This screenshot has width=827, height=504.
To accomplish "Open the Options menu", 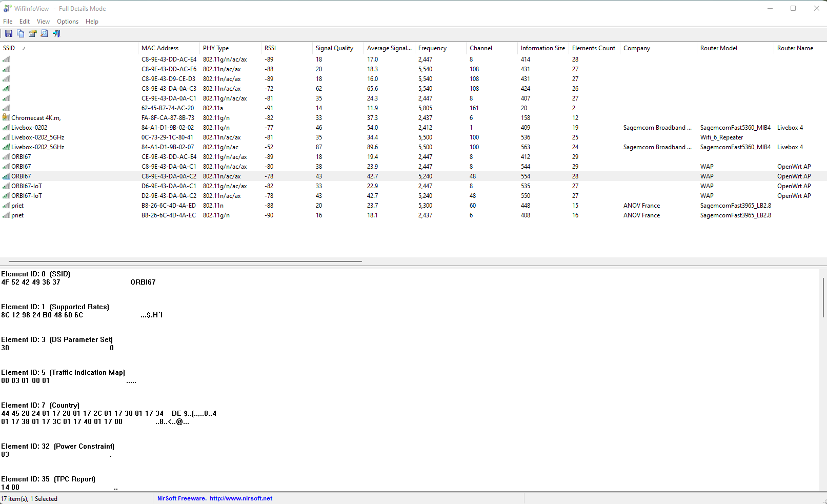I will (x=68, y=22).
